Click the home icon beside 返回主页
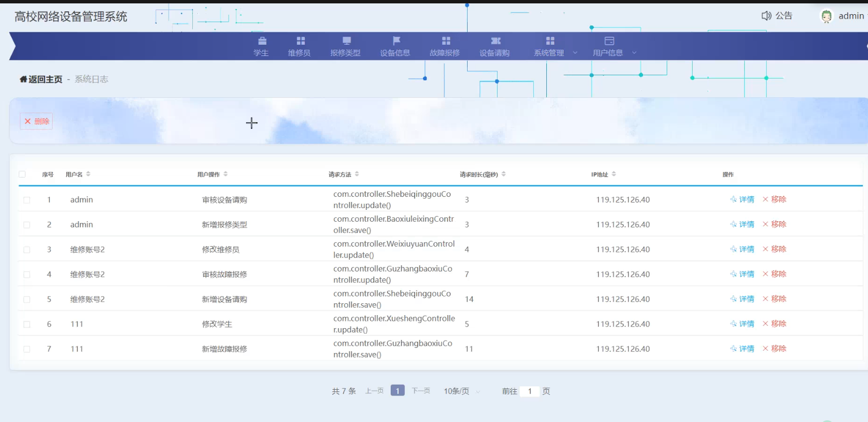Image resolution: width=868 pixels, height=422 pixels. point(23,79)
